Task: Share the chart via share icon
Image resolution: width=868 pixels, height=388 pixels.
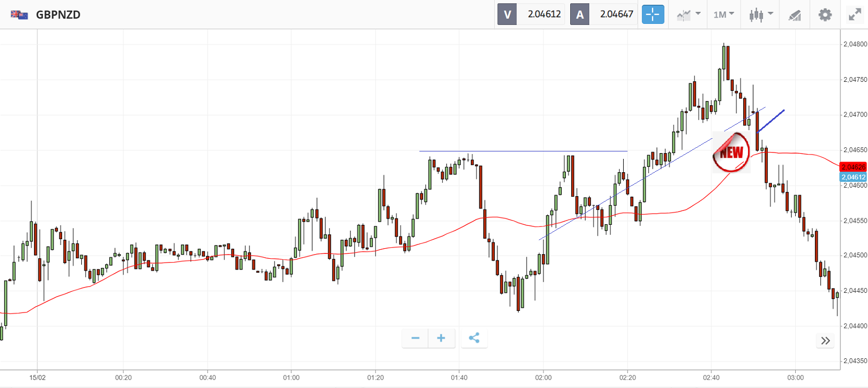Action: pos(474,338)
